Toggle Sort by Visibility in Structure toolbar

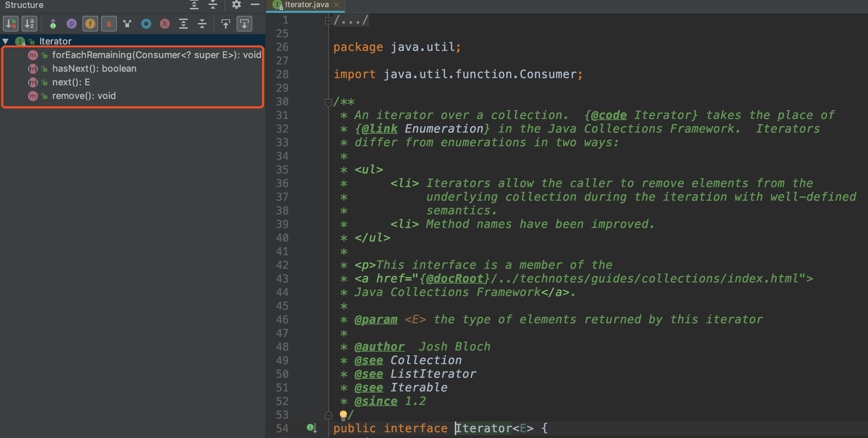tap(11, 24)
